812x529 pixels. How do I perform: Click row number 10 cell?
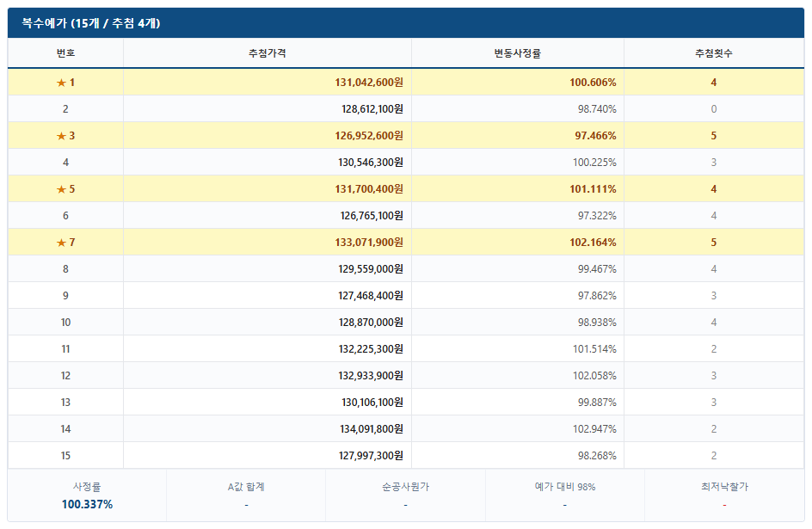click(65, 323)
